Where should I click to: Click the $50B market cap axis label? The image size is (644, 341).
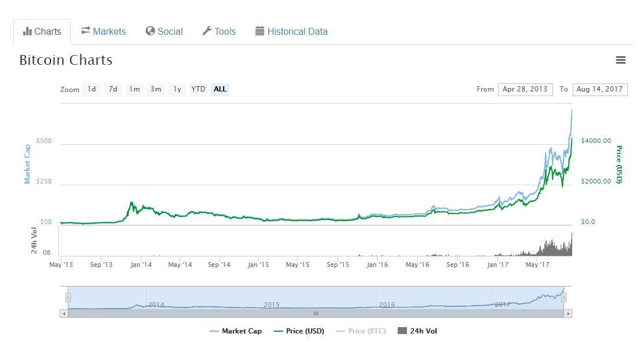[x=44, y=141]
